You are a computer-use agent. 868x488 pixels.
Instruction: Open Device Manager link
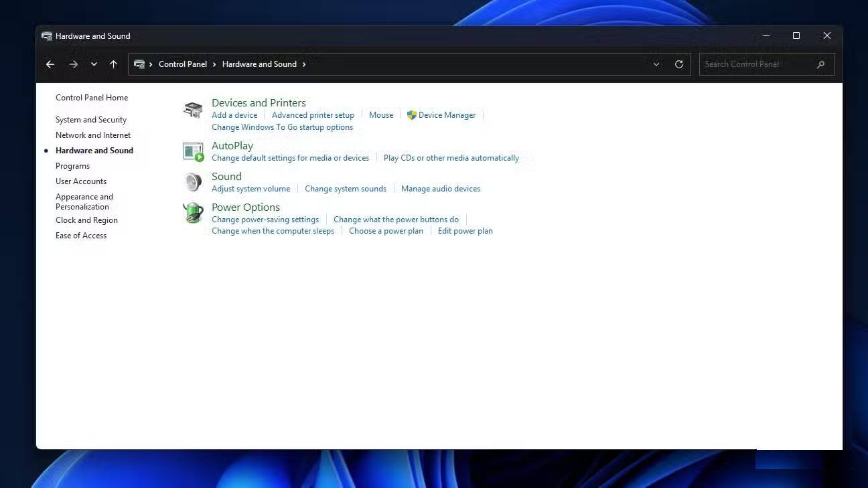click(x=447, y=115)
